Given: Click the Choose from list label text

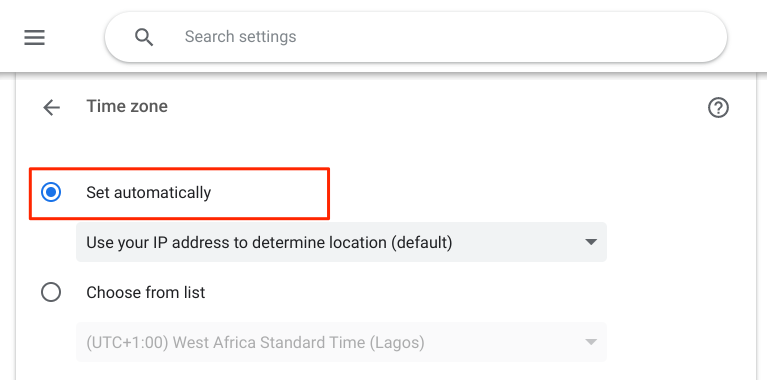Looking at the screenshot, I should (x=146, y=292).
